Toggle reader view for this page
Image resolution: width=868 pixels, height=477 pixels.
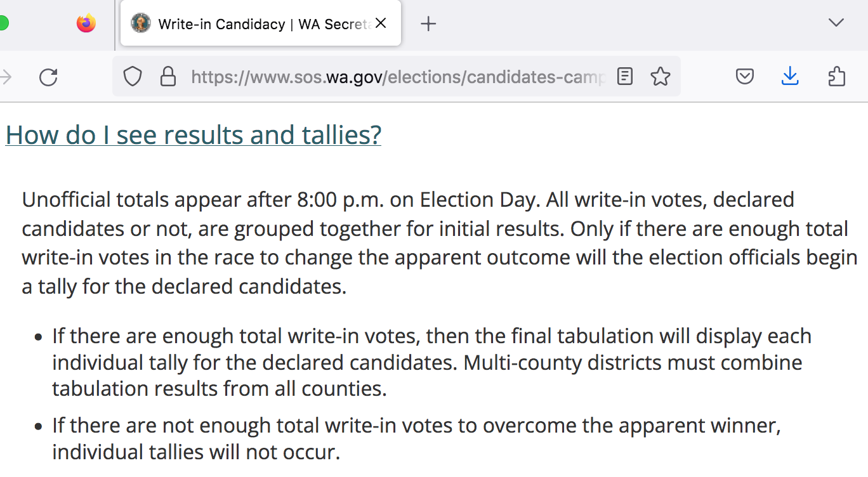[x=625, y=77]
